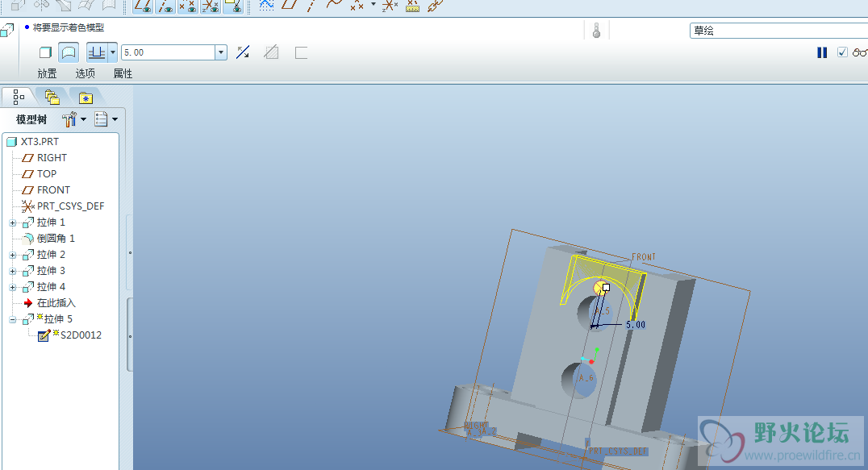The image size is (868, 470).
Task: Switch to the favorites navigator tab
Action: (86, 98)
